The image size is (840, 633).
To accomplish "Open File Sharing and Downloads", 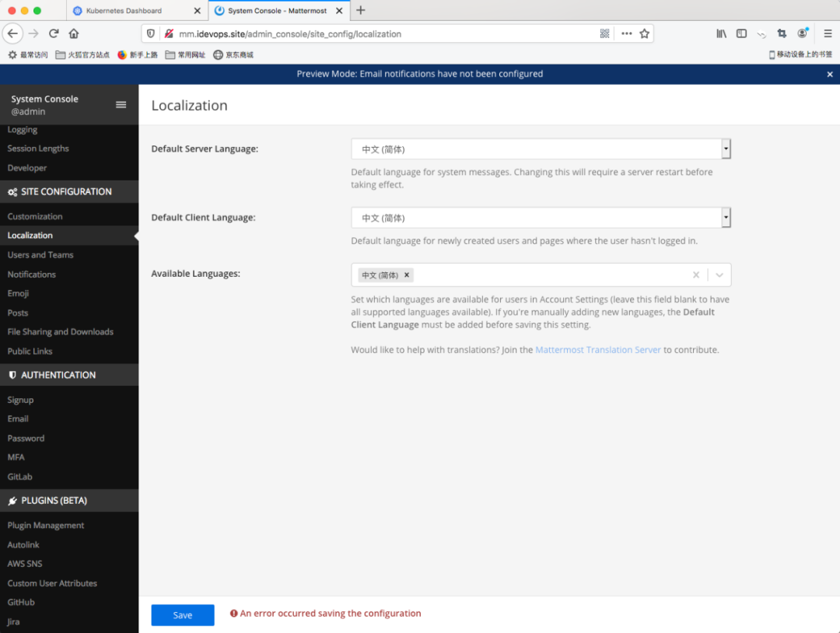I will (61, 332).
